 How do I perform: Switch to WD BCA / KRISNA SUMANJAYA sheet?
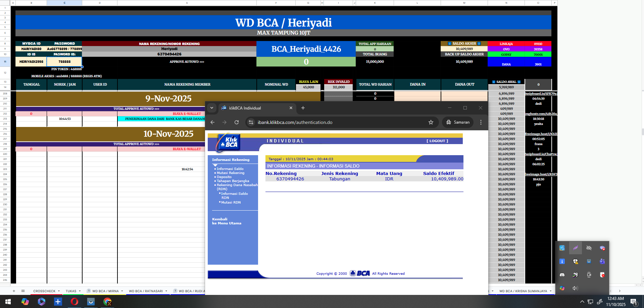pyautogui.click(x=523, y=291)
